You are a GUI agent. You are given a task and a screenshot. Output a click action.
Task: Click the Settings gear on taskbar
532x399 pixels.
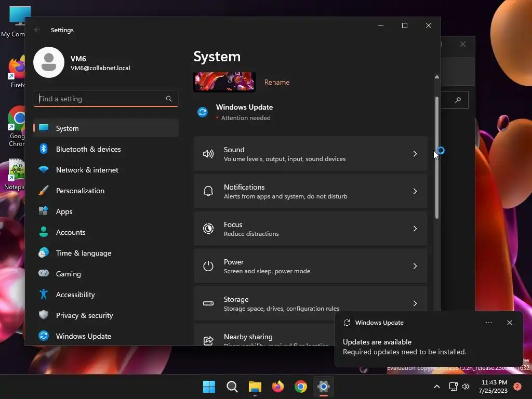324,387
